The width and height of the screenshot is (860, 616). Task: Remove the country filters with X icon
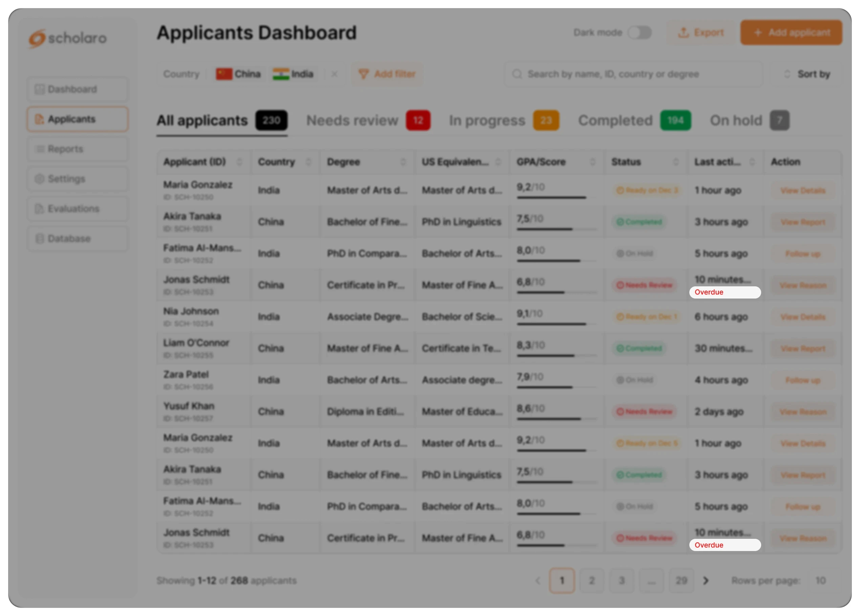[x=334, y=74]
